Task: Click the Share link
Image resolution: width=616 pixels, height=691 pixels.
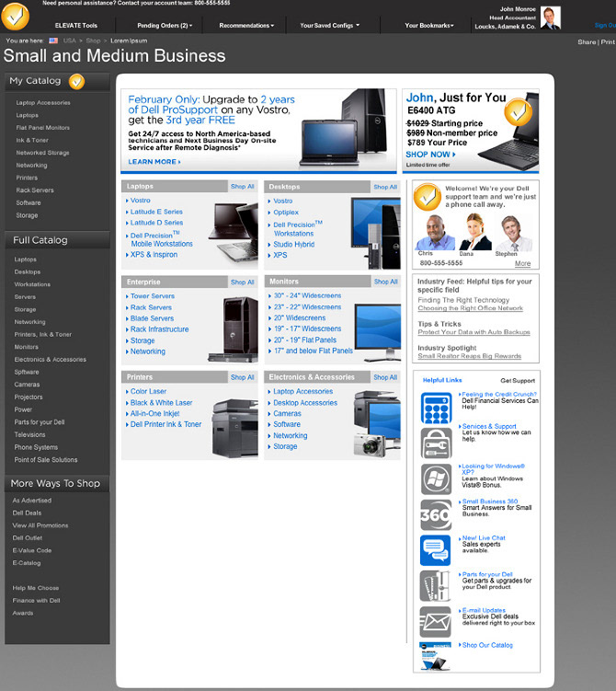Action: pyautogui.click(x=587, y=42)
